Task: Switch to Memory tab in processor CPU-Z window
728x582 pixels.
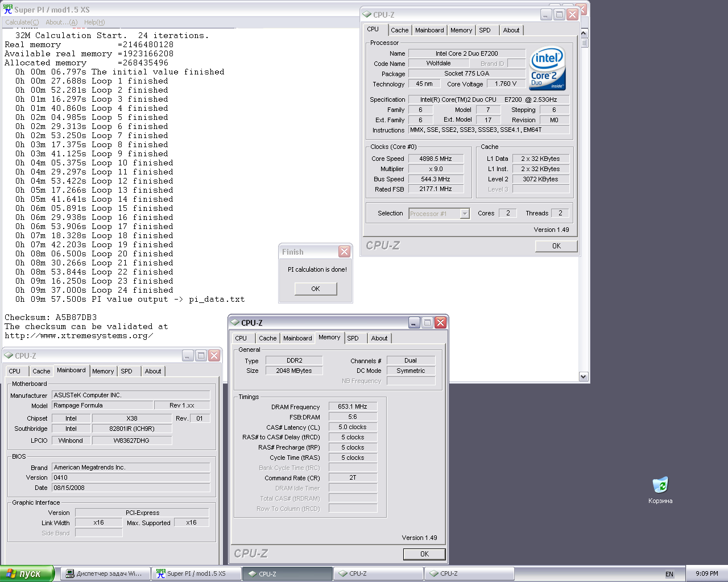Action: 461,30
